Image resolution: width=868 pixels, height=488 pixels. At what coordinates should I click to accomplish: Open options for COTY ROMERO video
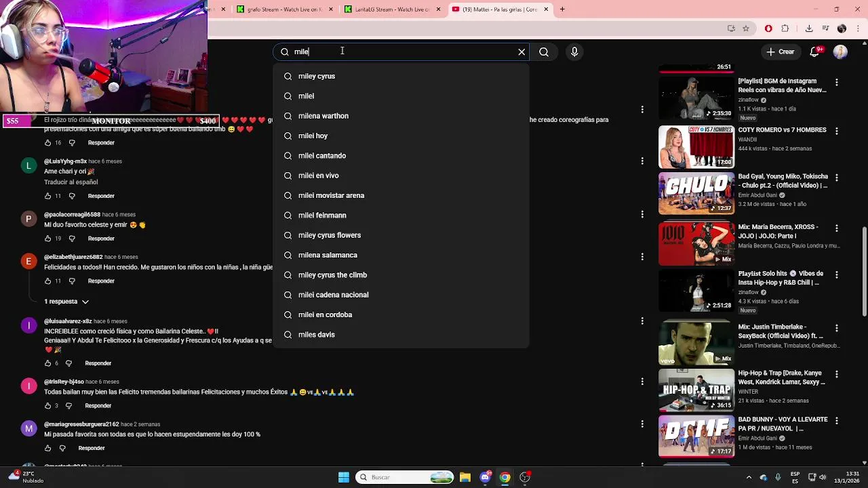836,131
